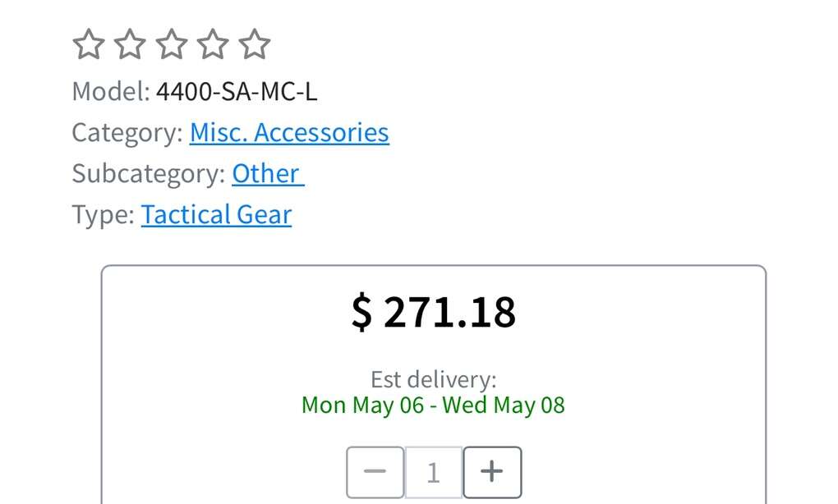Image resolution: width=838 pixels, height=504 pixels.
Task: Rate three stars with third star
Action: pyautogui.click(x=172, y=44)
